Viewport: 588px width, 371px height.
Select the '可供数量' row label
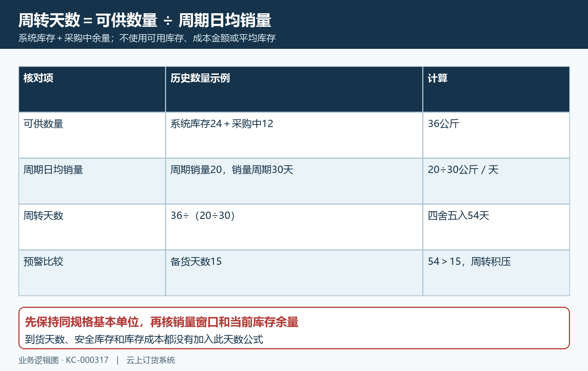92,135
